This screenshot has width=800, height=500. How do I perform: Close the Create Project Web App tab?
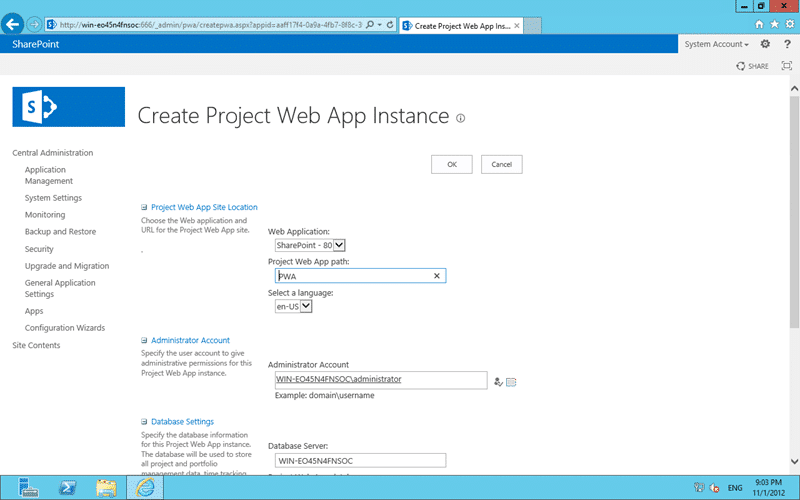tap(517, 26)
